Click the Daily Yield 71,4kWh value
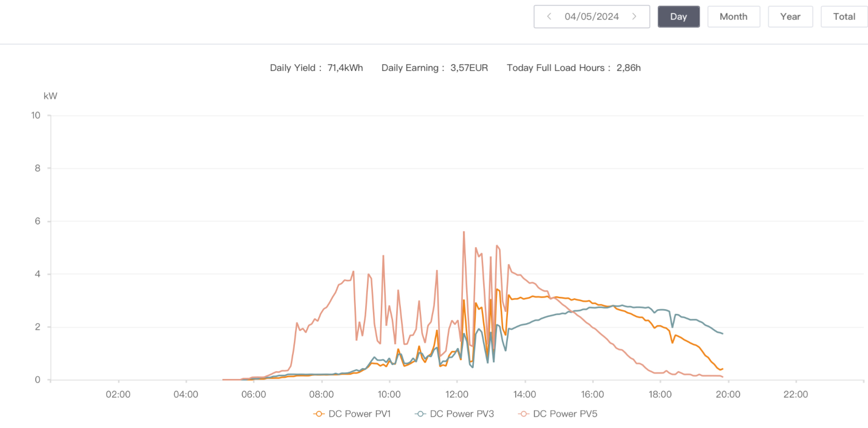This screenshot has width=868, height=428. (x=345, y=68)
